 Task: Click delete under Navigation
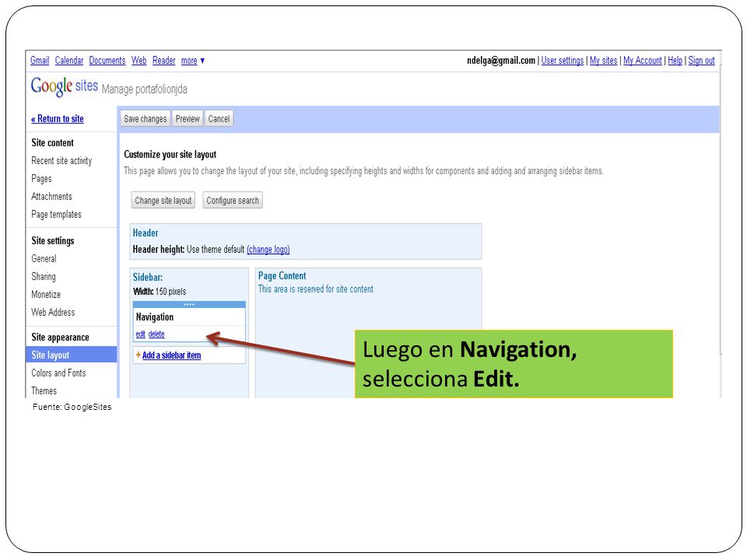(156, 334)
